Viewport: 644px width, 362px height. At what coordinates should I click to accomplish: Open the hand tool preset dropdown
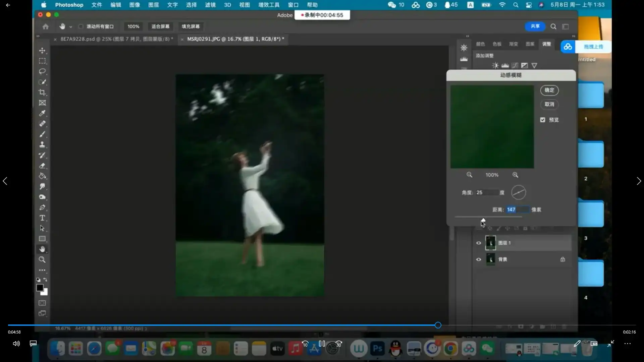tap(71, 27)
